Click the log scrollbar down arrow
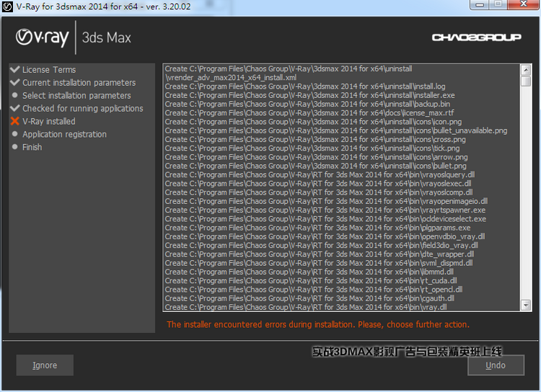This screenshot has height=392, width=541. (x=525, y=305)
